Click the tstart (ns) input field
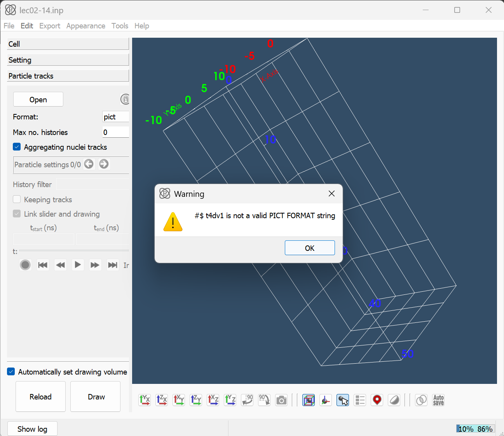Viewport: 504px width, 436px height. click(44, 239)
